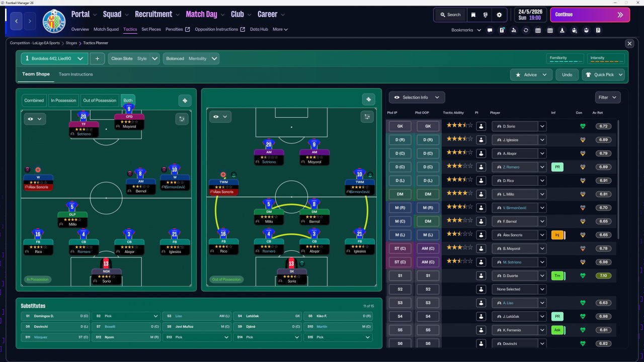Expand the None Selected player dropdown

[542, 289]
